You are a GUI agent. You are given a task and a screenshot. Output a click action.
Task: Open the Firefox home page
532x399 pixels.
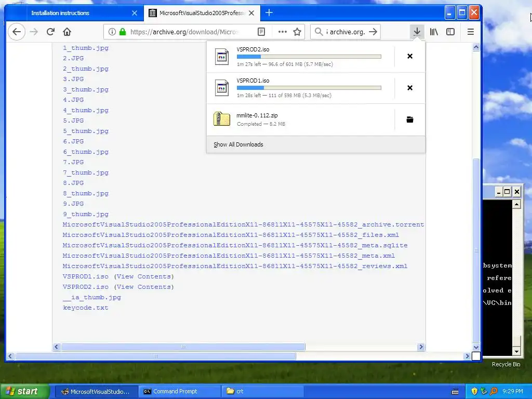67,32
